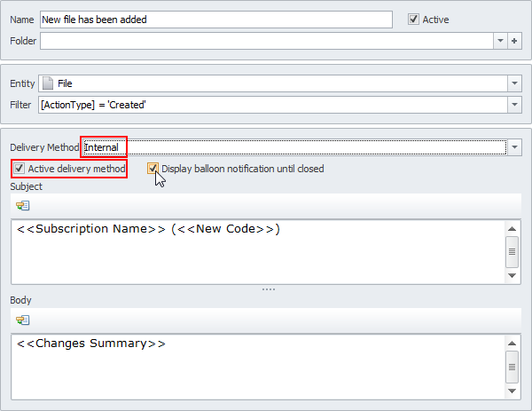Viewport: 532px width, 411px height.
Task: Click Body scrollbar down arrow
Action: pyautogui.click(x=512, y=391)
